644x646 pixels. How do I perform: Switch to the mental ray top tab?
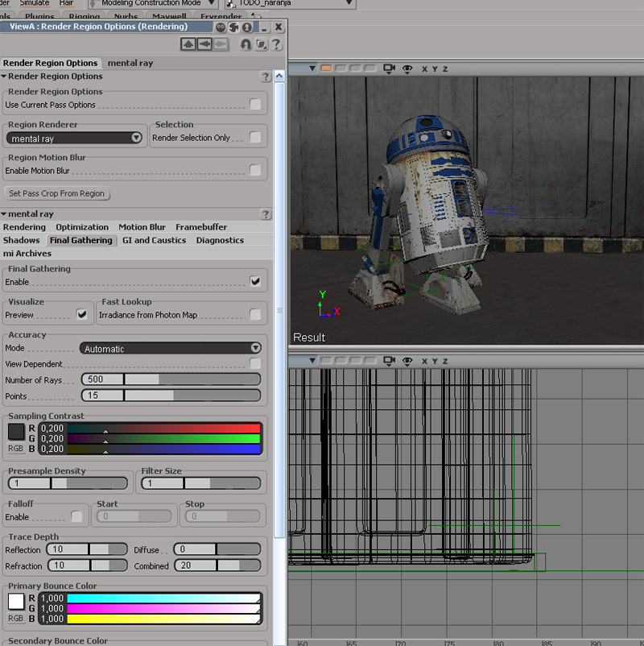[130, 63]
